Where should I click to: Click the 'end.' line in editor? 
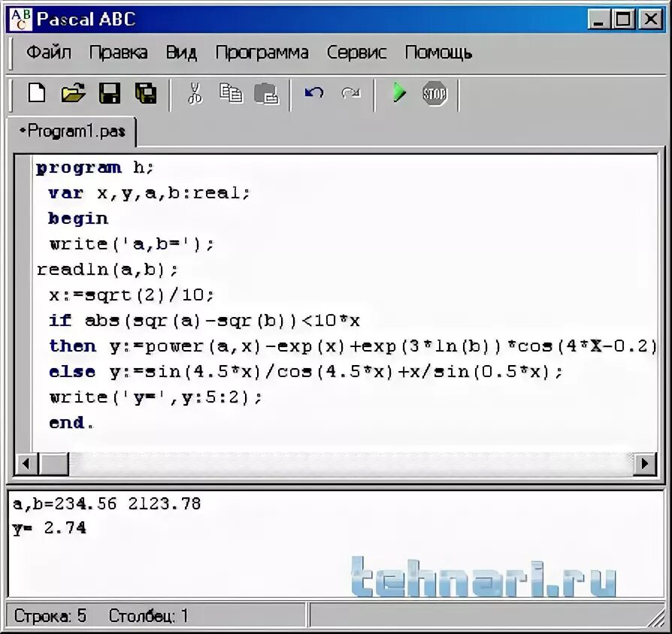click(x=71, y=423)
